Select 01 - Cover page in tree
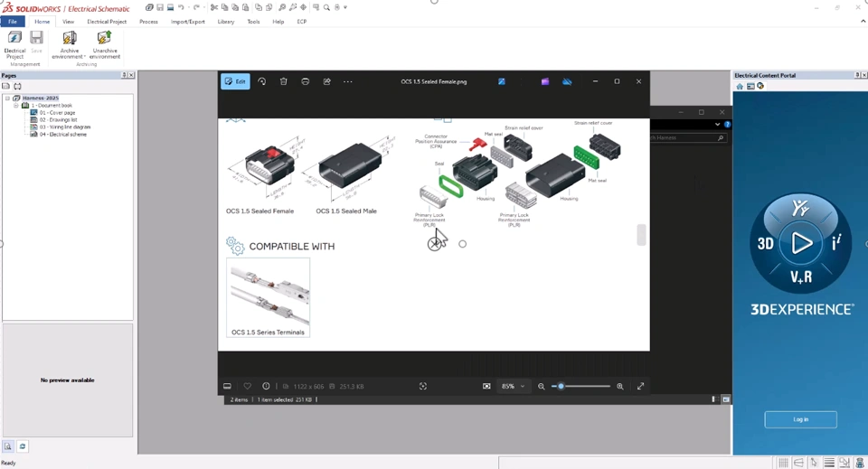 (57, 112)
